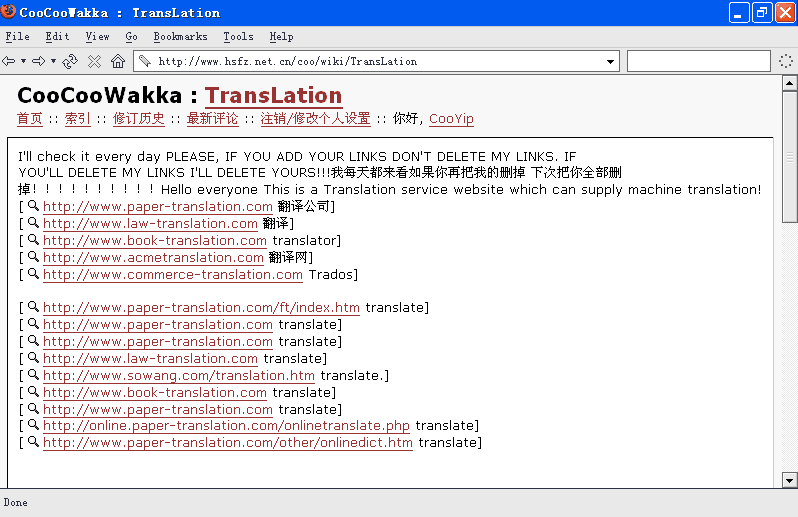Open the online.paper-translation.com onlinetranslate.php link
The width and height of the screenshot is (798, 517).
[x=226, y=425]
